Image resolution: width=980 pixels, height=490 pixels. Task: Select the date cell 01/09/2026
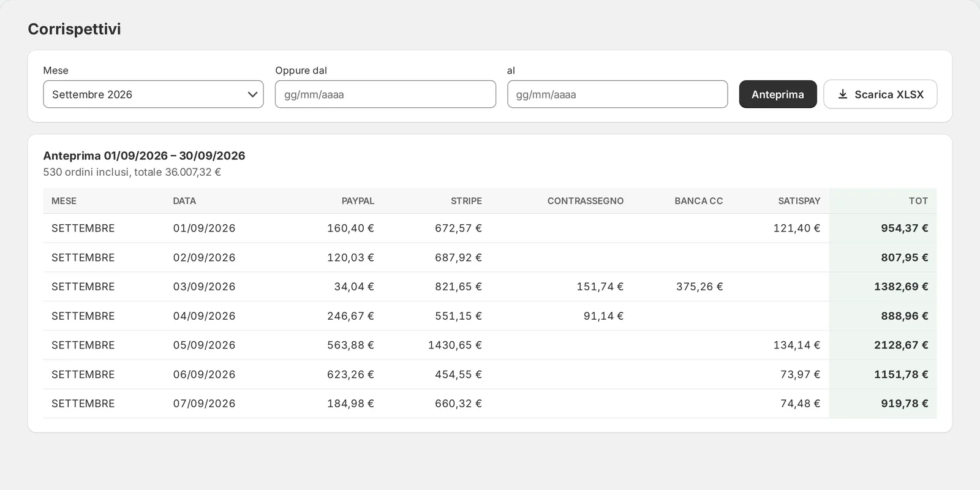pos(204,228)
